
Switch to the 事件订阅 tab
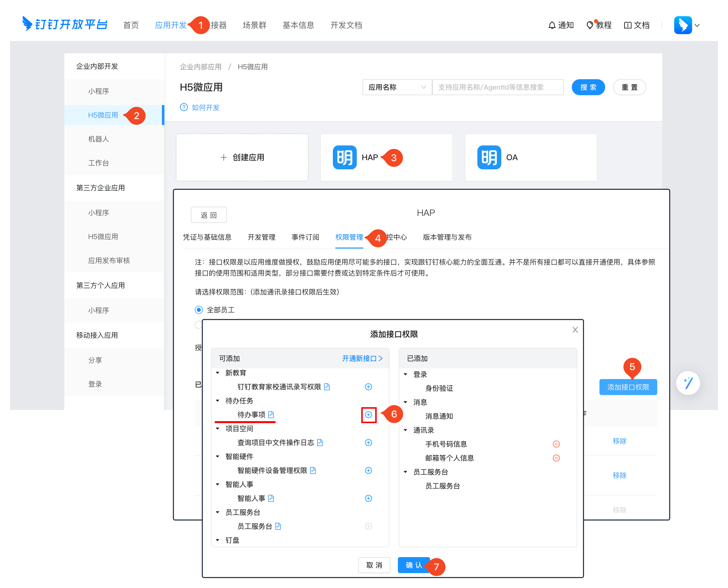click(305, 237)
